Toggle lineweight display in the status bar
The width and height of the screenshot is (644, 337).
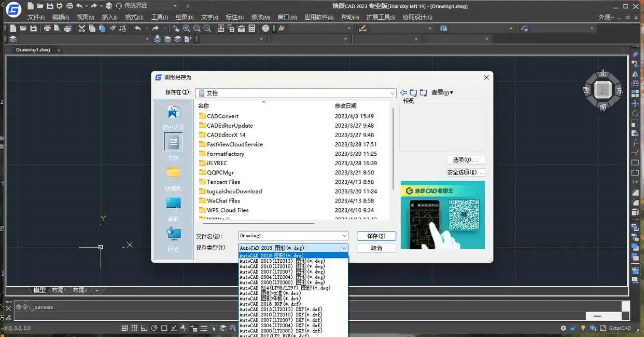click(x=204, y=328)
